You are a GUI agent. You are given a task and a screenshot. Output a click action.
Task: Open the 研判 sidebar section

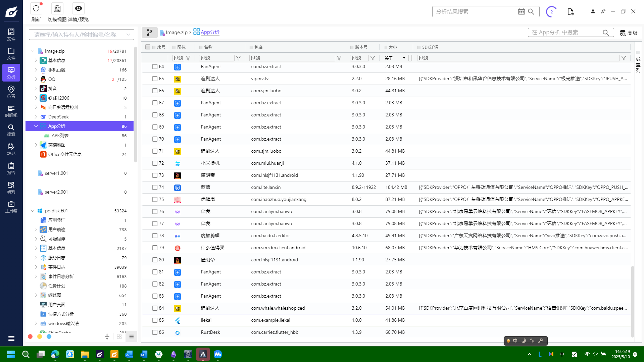[x=11, y=187]
